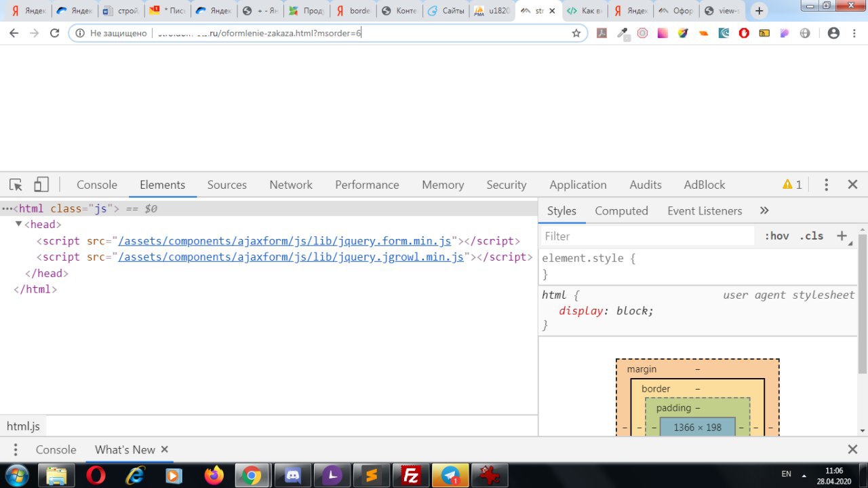Open the jquery.form.min.js script link

tap(285, 241)
